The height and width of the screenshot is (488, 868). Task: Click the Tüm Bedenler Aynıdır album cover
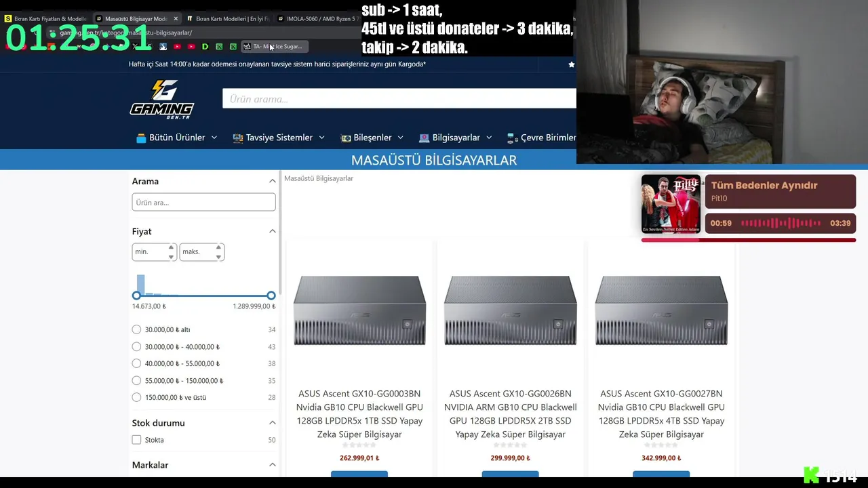tap(671, 204)
